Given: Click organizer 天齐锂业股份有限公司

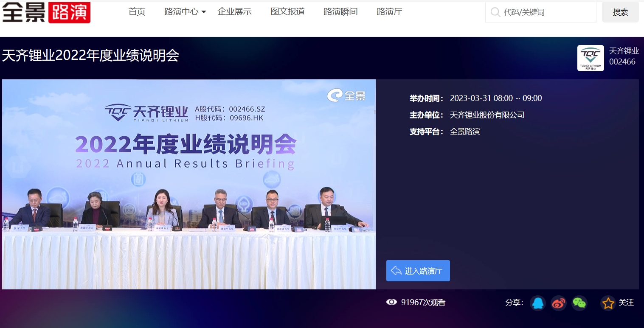Looking at the screenshot, I should point(487,115).
